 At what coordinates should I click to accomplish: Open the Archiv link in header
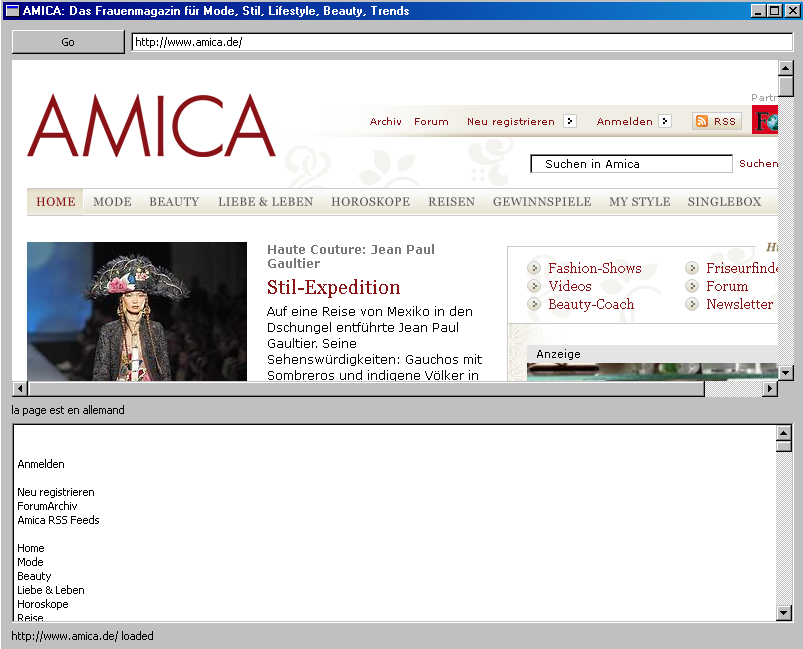point(386,121)
